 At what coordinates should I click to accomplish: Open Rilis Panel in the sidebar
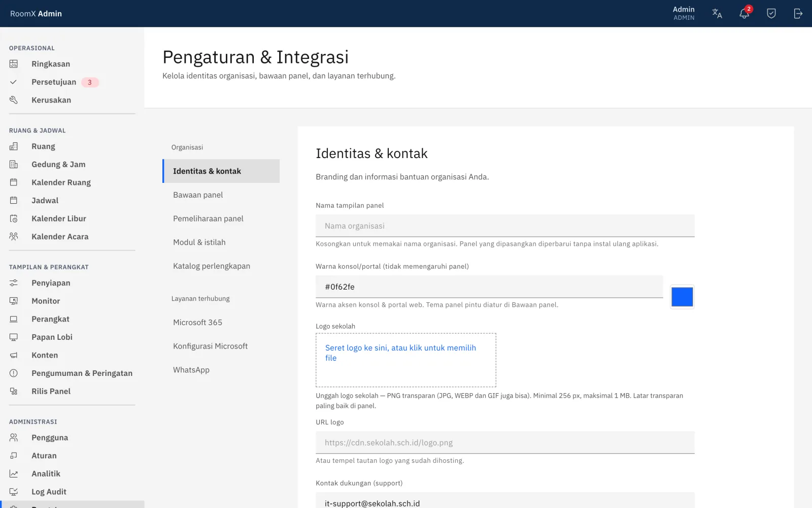72,392
